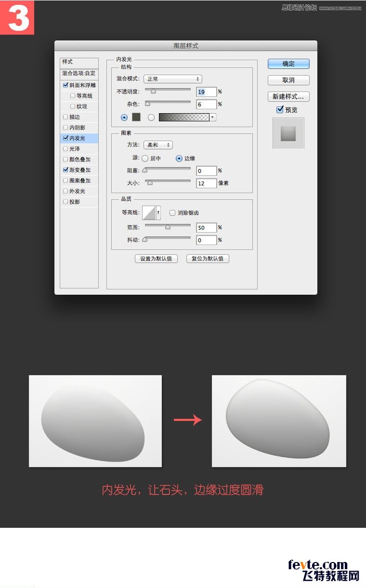Uncheck 斜面和浮雕 style
366x588 pixels.
65,85
